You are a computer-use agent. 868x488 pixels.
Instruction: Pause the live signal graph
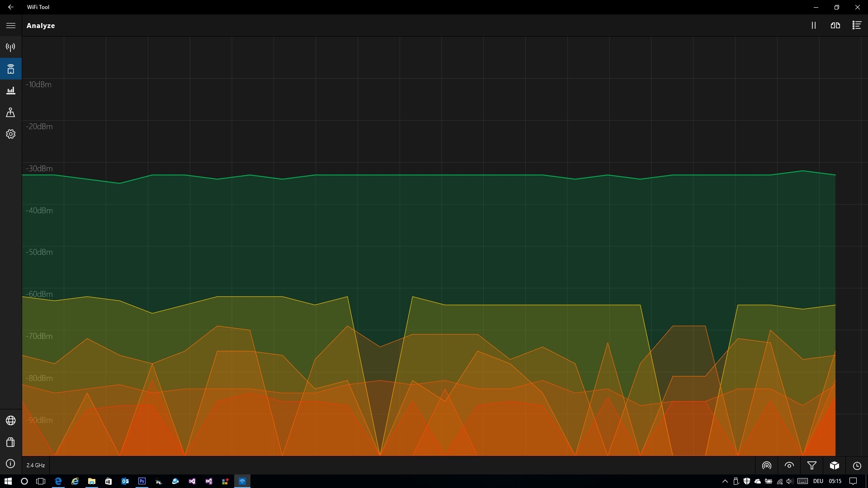[x=814, y=26]
